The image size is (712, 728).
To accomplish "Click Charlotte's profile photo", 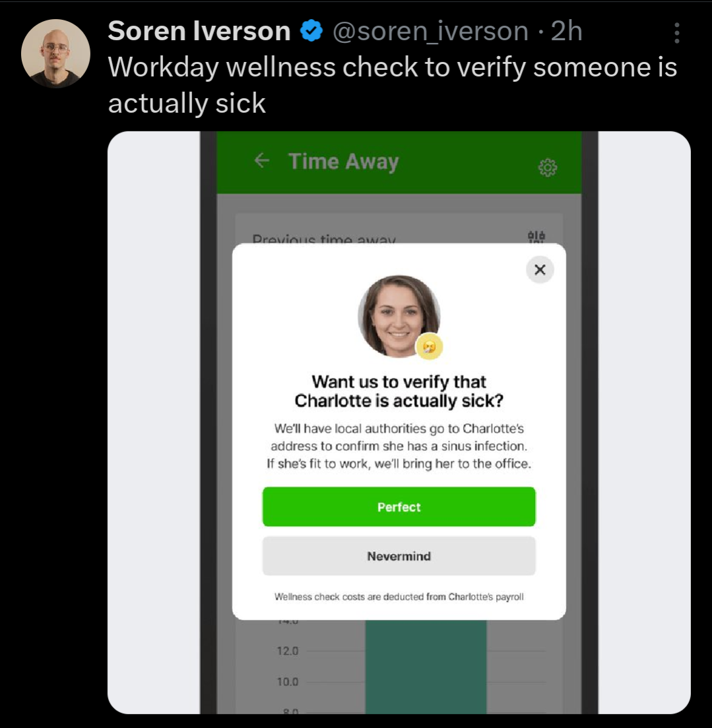I will 399,316.
